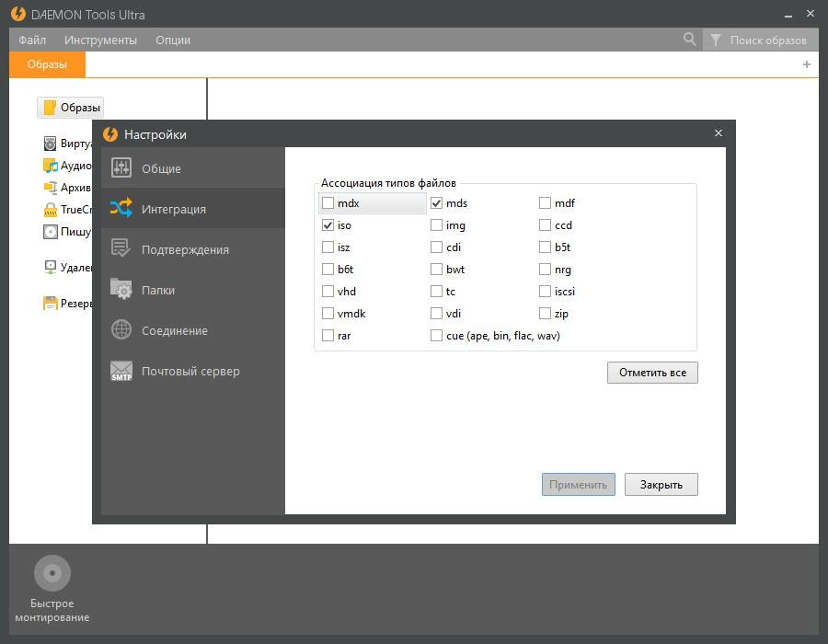Open the Файл menu
The width and height of the screenshot is (828, 644).
(x=32, y=40)
